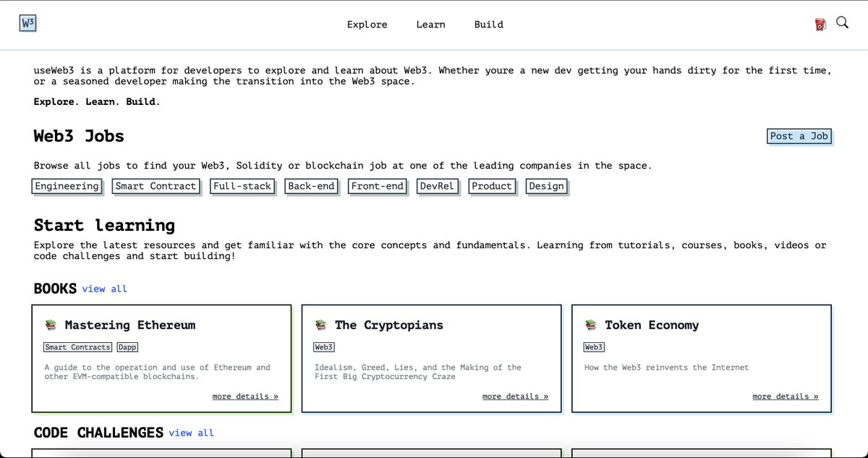The height and width of the screenshot is (458, 868).
Task: Select the Smart Contract job category
Action: [156, 186]
